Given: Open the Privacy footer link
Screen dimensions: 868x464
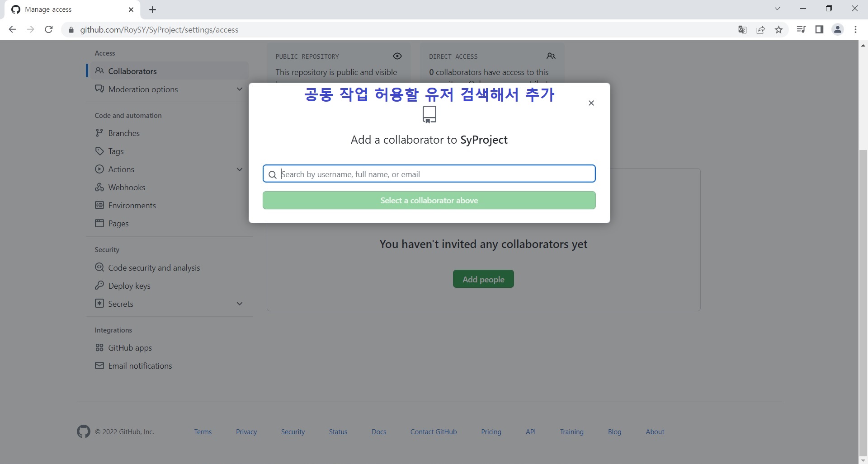Looking at the screenshot, I should pyautogui.click(x=246, y=432).
